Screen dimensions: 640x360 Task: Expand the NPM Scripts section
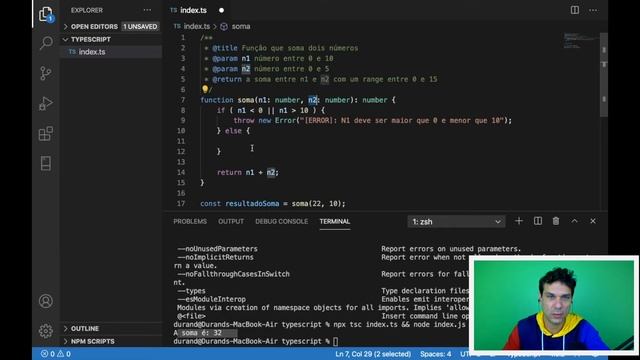coord(111,341)
